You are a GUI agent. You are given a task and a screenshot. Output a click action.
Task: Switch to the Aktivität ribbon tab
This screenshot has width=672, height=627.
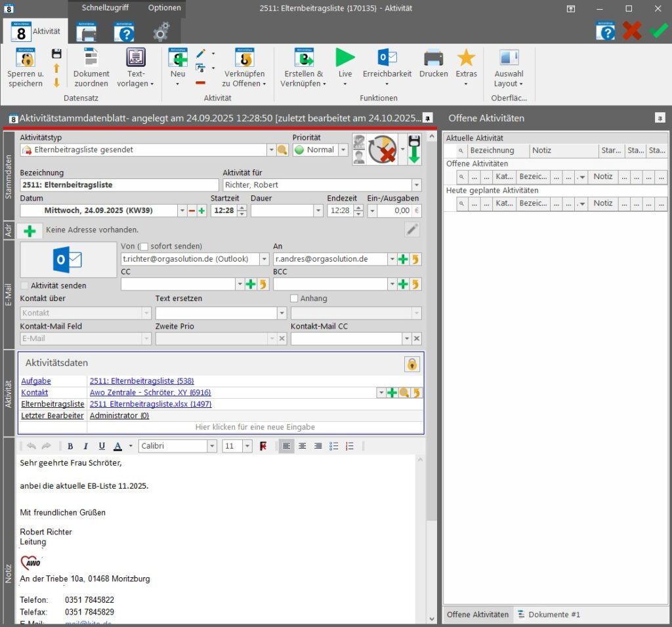(35, 31)
